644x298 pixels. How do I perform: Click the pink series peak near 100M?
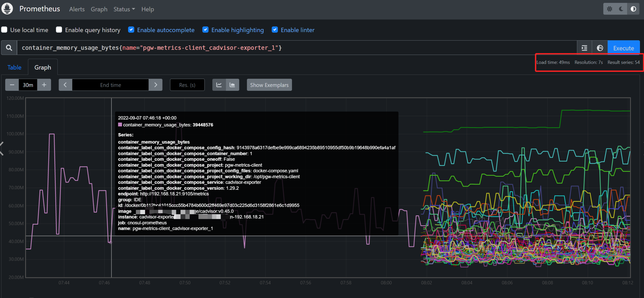52,134
